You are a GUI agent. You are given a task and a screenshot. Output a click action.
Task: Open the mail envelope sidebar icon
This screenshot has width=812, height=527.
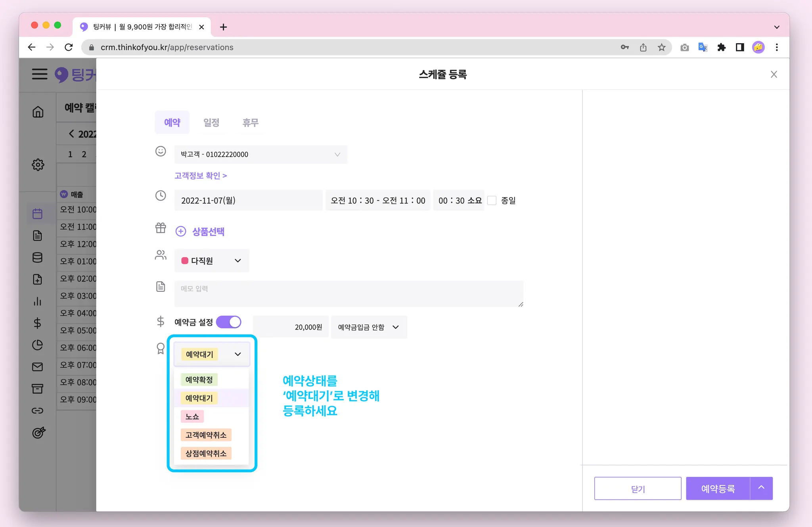(38, 367)
